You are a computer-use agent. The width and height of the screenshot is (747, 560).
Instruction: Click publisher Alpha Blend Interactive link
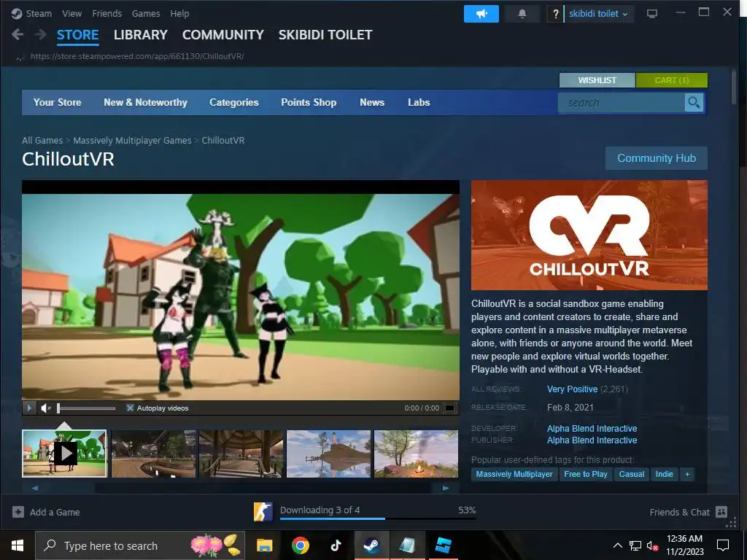click(592, 440)
